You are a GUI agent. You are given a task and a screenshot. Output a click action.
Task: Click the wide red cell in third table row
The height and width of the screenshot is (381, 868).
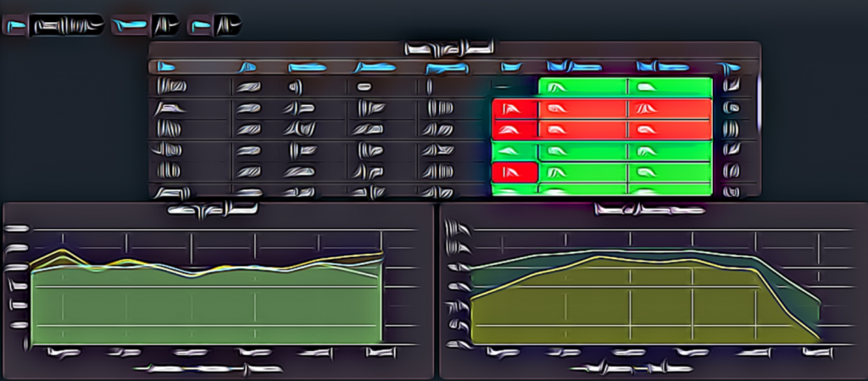pyautogui.click(x=583, y=130)
